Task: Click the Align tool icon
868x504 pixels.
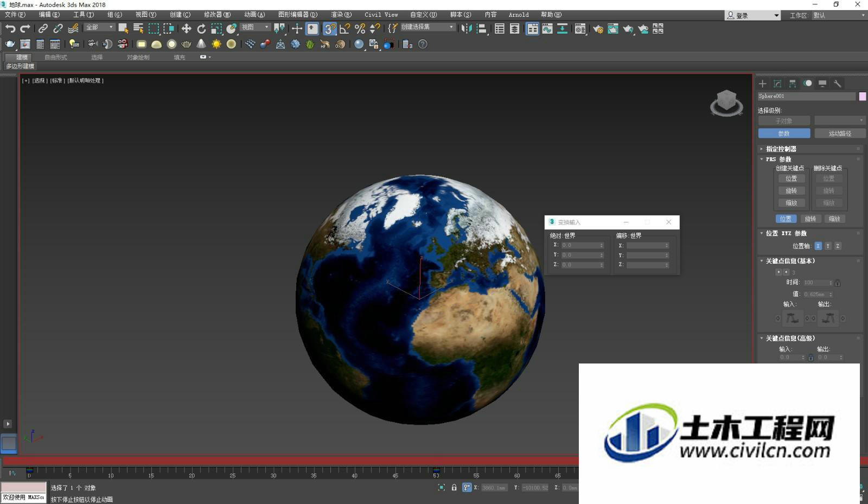Action: click(481, 28)
